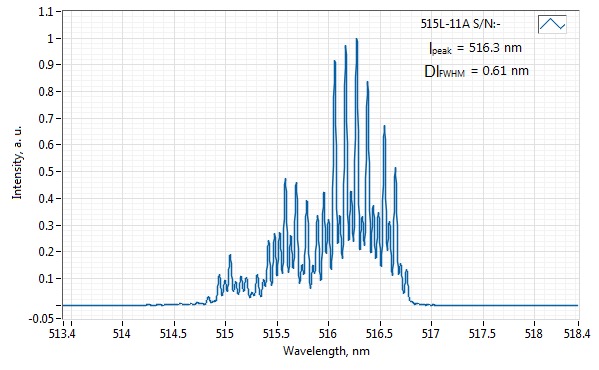
Task: Click the 518.4 x-axis maximum value
Action: pos(577,334)
